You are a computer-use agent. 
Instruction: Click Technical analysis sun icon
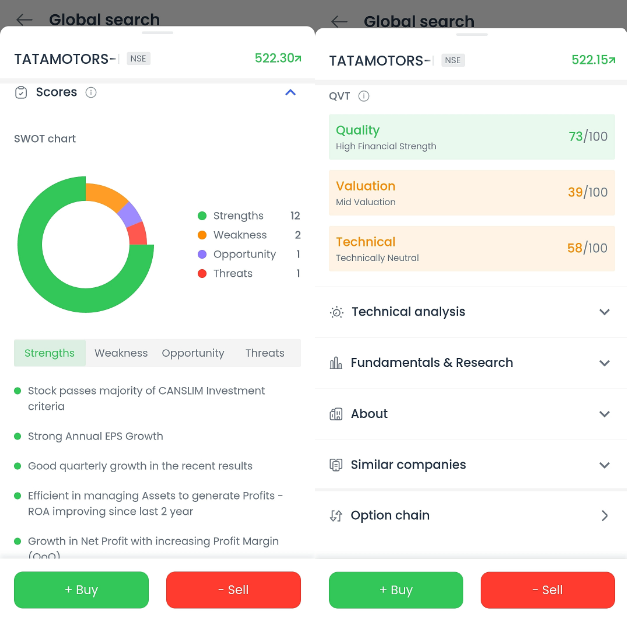click(336, 312)
